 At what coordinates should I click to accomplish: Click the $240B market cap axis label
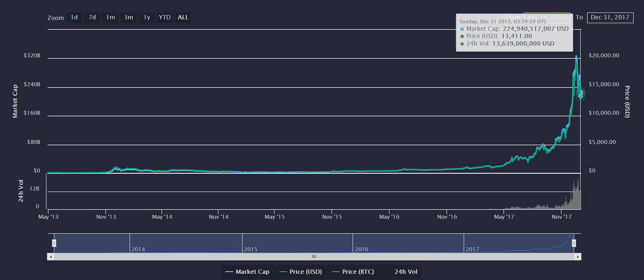click(32, 84)
